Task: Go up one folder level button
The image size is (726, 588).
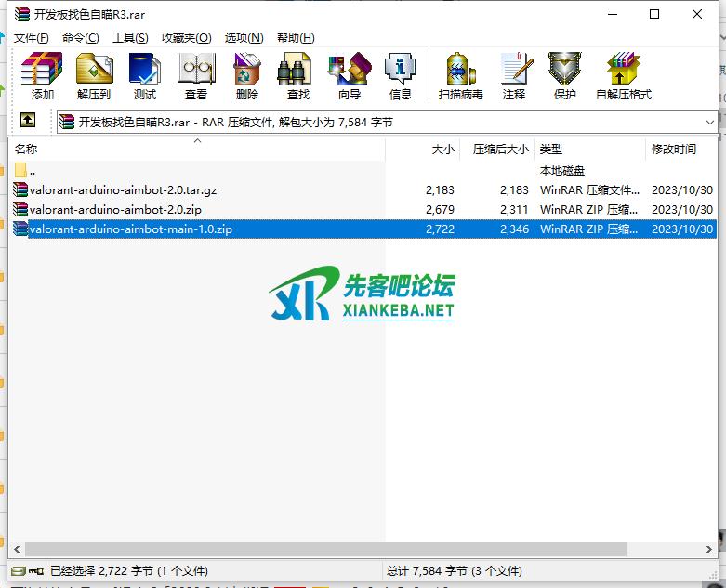Action: pos(28,121)
